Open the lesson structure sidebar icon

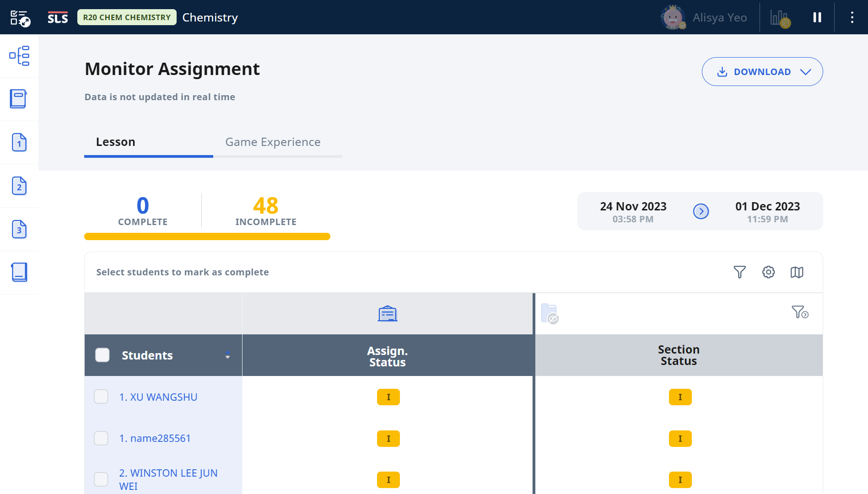coord(19,56)
